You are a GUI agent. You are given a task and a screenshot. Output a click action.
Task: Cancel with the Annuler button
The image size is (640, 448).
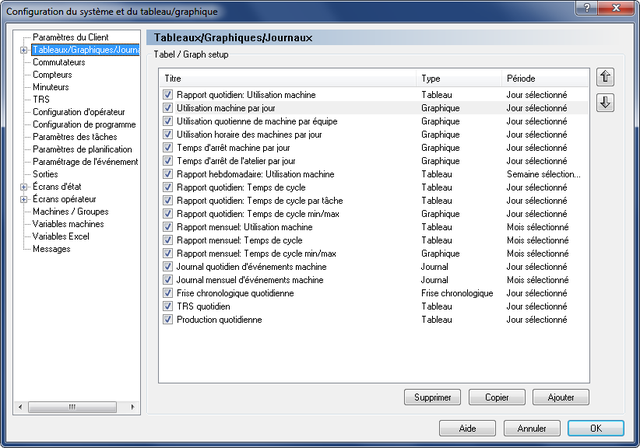pos(532,428)
